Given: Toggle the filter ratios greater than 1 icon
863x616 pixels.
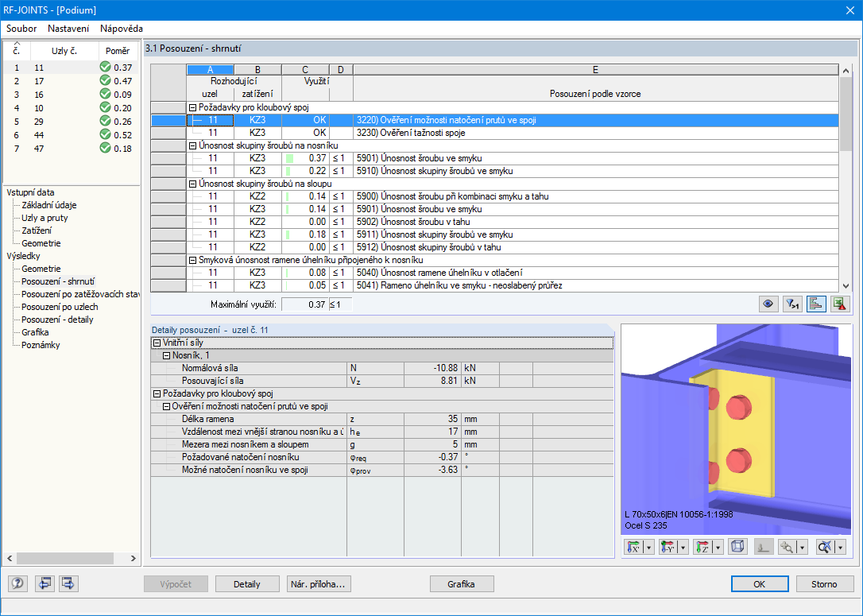Looking at the screenshot, I should point(792,304).
